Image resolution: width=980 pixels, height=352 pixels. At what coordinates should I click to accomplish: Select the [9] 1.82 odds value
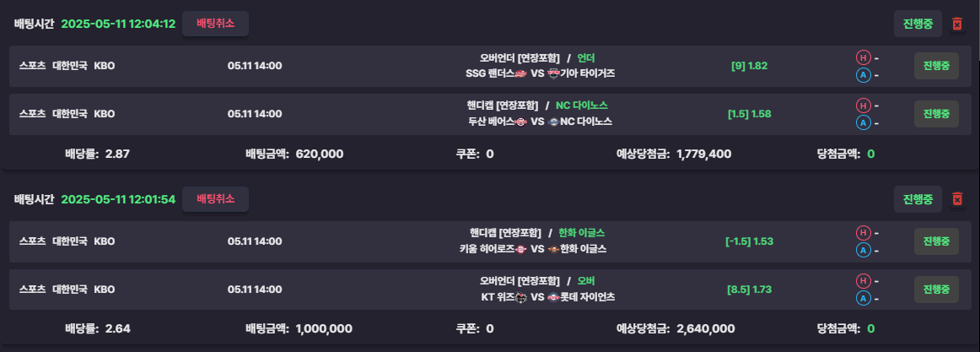[x=750, y=66]
